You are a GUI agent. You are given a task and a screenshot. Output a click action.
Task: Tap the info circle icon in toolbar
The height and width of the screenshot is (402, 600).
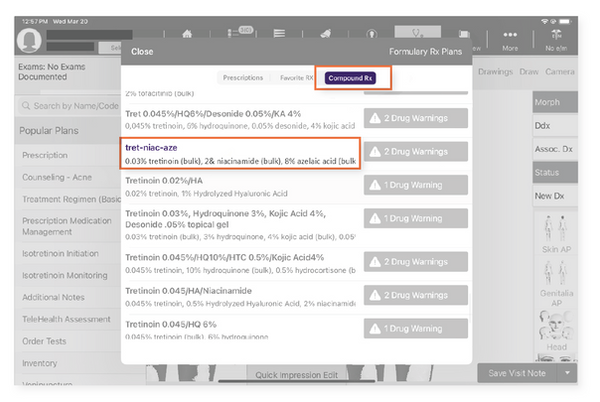pos(372,34)
